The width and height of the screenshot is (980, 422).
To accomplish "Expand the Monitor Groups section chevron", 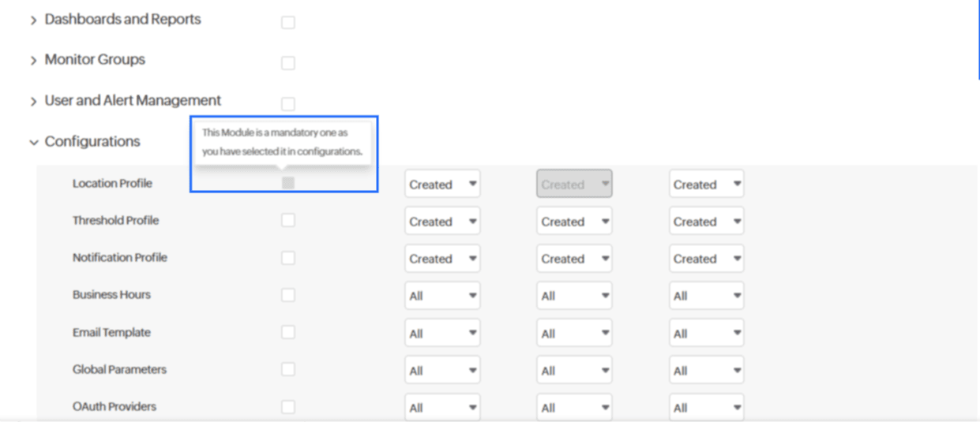I will pyautogui.click(x=34, y=61).
